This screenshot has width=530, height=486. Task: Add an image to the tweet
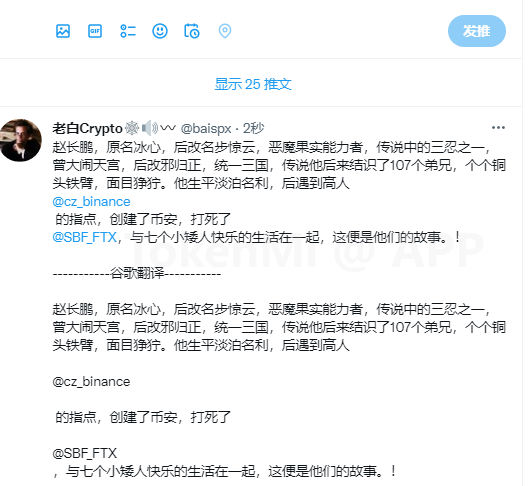[x=63, y=31]
